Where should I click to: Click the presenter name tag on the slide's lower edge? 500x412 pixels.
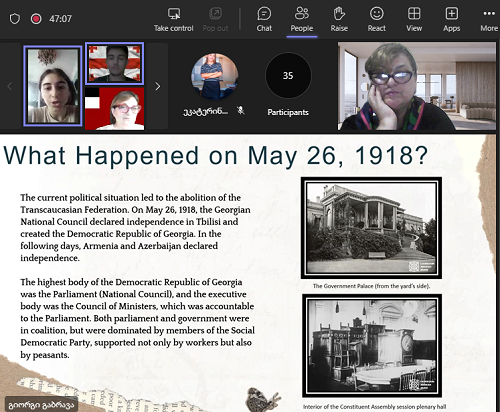(x=41, y=405)
